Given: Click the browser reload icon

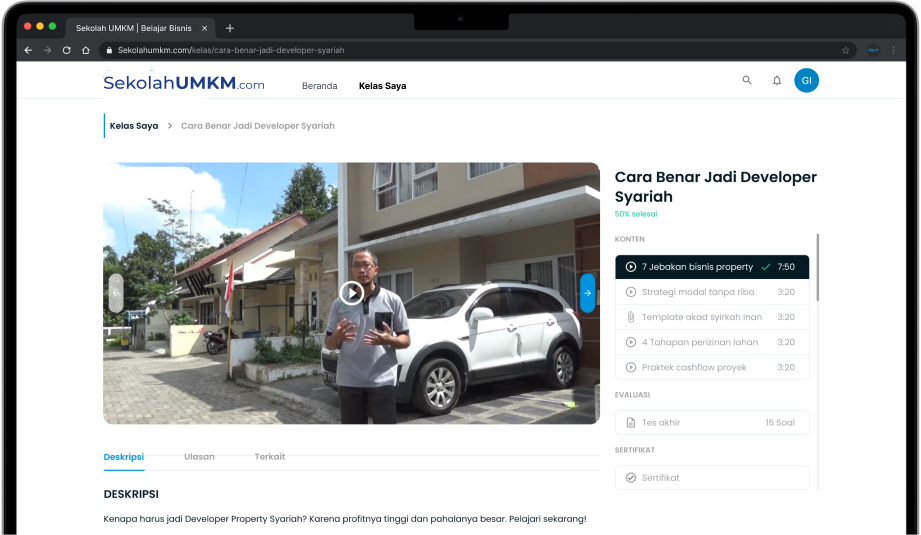Looking at the screenshot, I should tap(67, 50).
